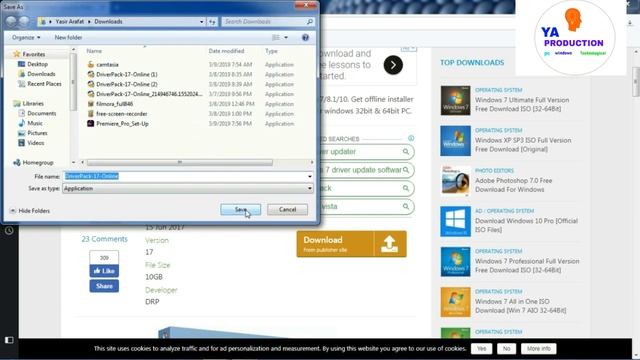Viewport: 640px width, 360px height.
Task: Select the Downloads breadcrumb in the address bar
Action: click(x=108, y=22)
